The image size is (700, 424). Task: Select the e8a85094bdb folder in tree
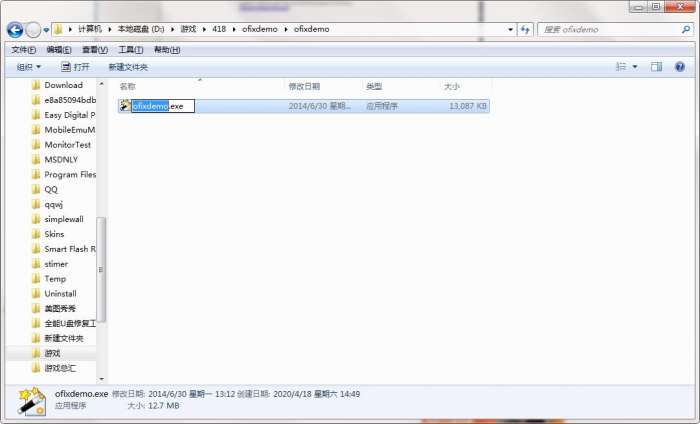click(64, 100)
